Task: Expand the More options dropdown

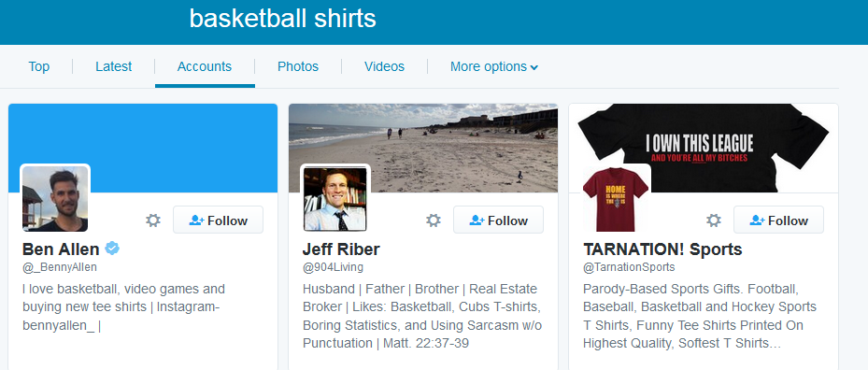Action: pyautogui.click(x=493, y=67)
